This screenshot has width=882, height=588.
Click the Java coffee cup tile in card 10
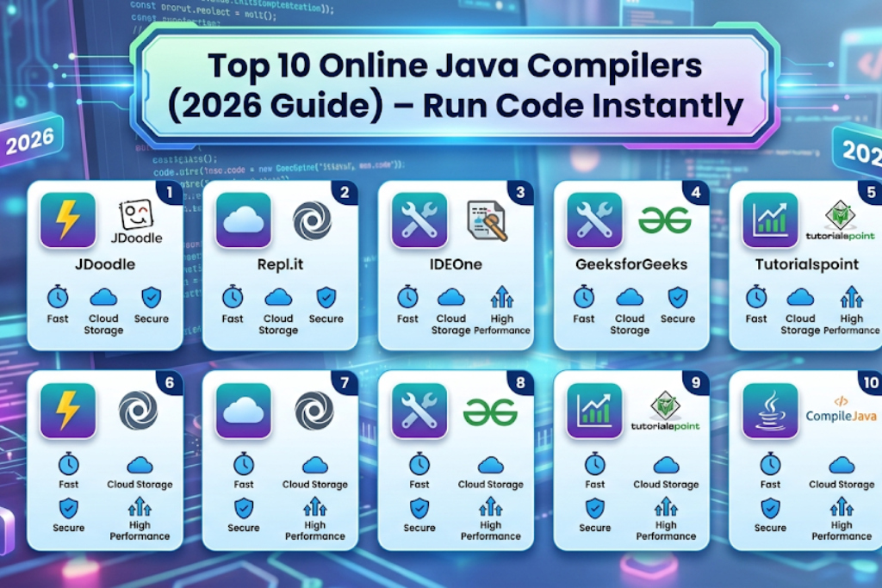(770, 411)
